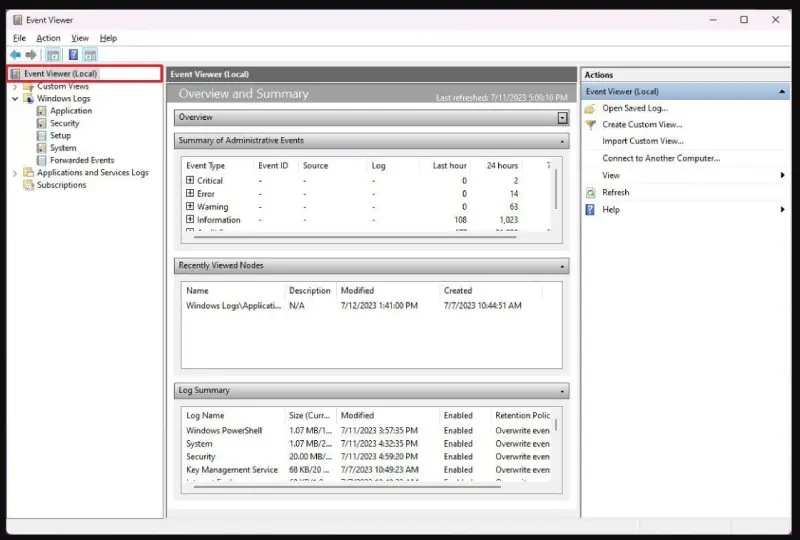The width and height of the screenshot is (800, 540).
Task: Click the Back arrow toolbar icon
Action: [x=15, y=55]
